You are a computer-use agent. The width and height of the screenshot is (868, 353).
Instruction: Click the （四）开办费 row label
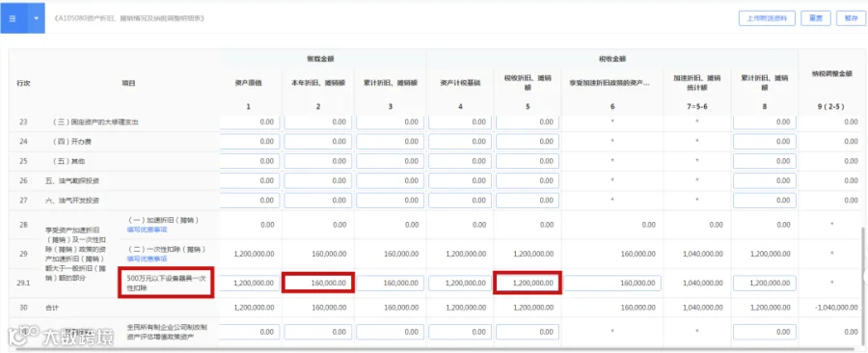(x=71, y=142)
